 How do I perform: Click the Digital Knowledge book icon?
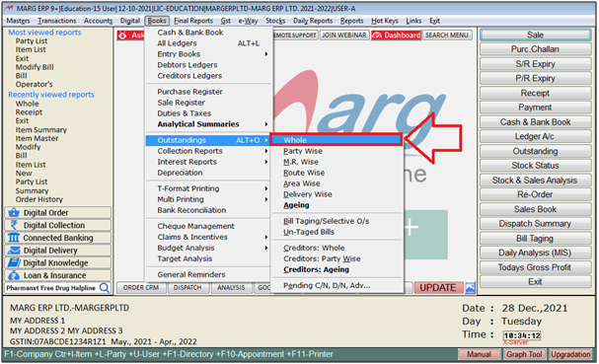pos(14,262)
